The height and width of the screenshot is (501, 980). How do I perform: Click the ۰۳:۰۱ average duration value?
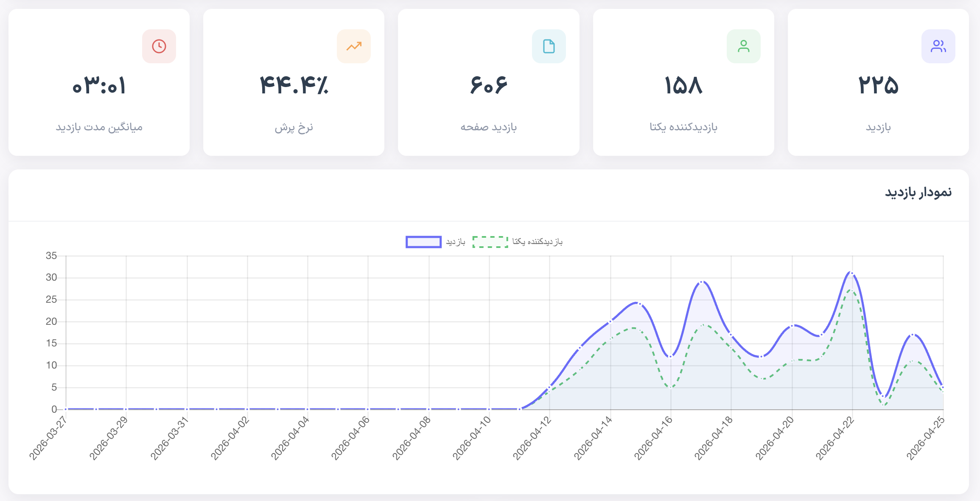[x=99, y=86]
